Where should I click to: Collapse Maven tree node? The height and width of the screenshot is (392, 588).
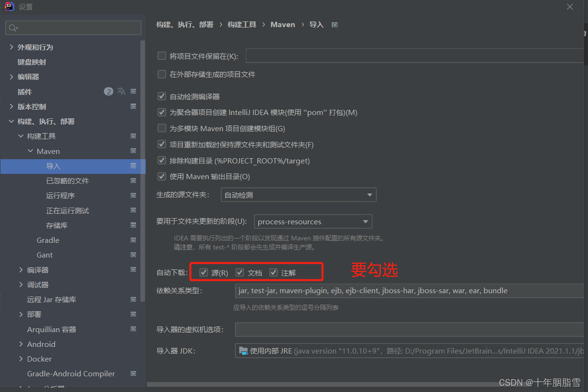[31, 151]
